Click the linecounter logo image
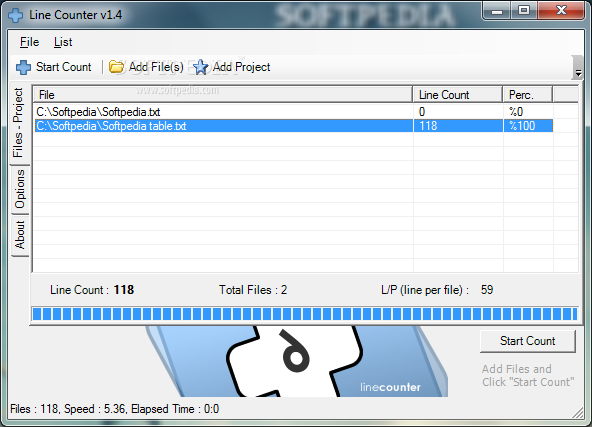Image resolution: width=592 pixels, height=427 pixels. 297,361
